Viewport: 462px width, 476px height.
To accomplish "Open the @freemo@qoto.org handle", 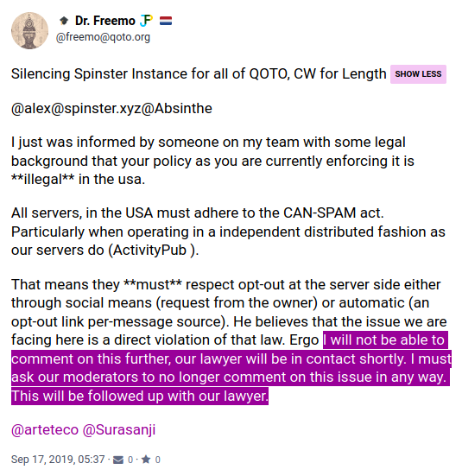I will (x=103, y=37).
